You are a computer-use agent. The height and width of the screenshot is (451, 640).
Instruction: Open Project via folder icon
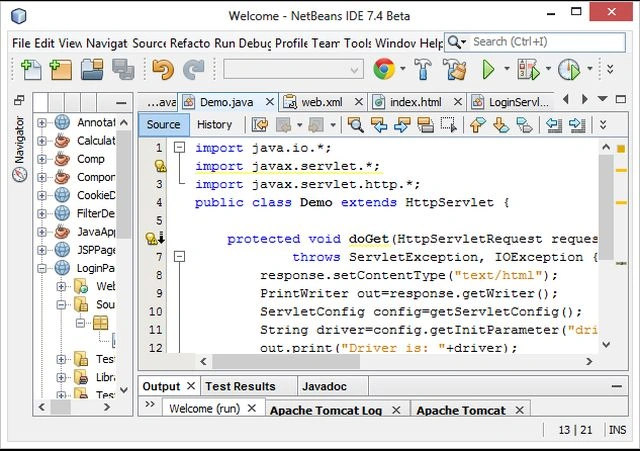click(x=92, y=69)
